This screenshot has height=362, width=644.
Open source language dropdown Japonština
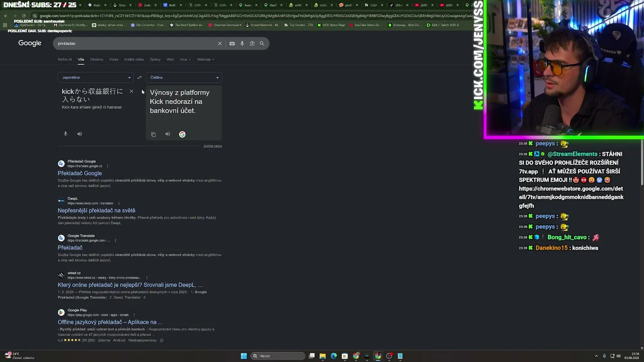(95, 77)
